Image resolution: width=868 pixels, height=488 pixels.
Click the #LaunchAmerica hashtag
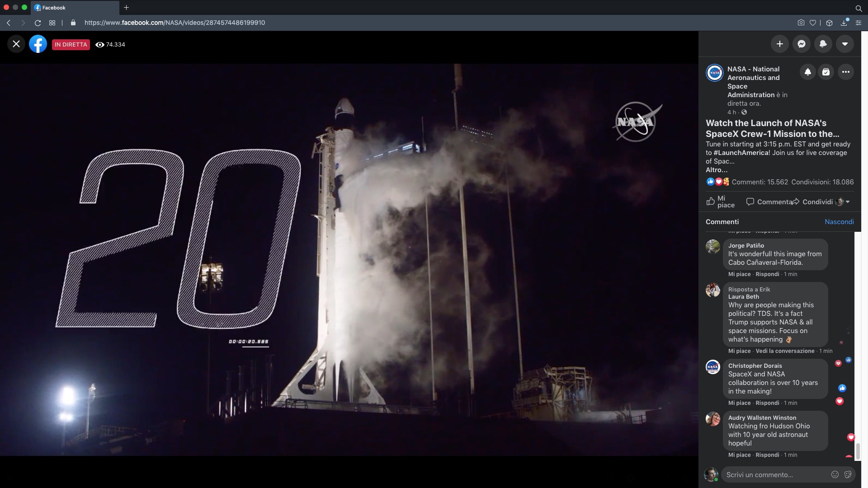tap(741, 153)
